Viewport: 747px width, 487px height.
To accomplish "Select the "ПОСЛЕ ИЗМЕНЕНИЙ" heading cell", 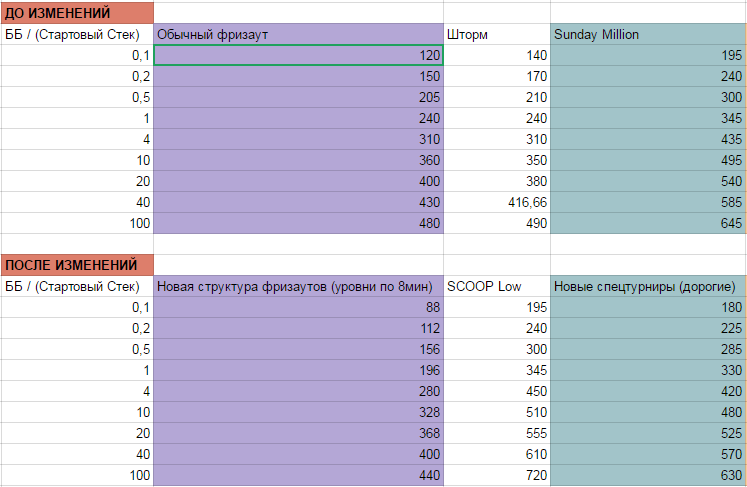I will (x=76, y=265).
